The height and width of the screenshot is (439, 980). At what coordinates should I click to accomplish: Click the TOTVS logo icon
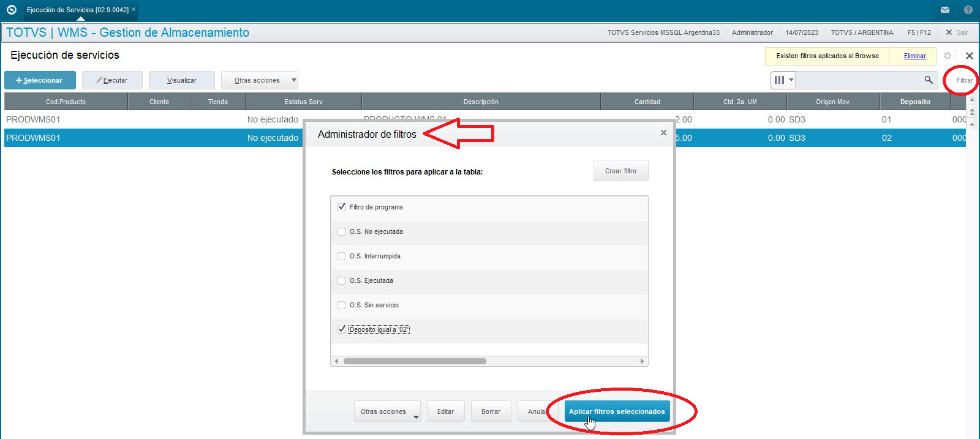pos(11,10)
